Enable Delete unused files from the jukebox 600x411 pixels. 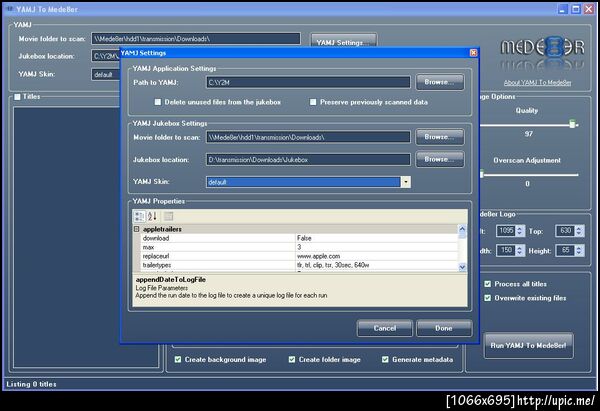tap(158, 102)
